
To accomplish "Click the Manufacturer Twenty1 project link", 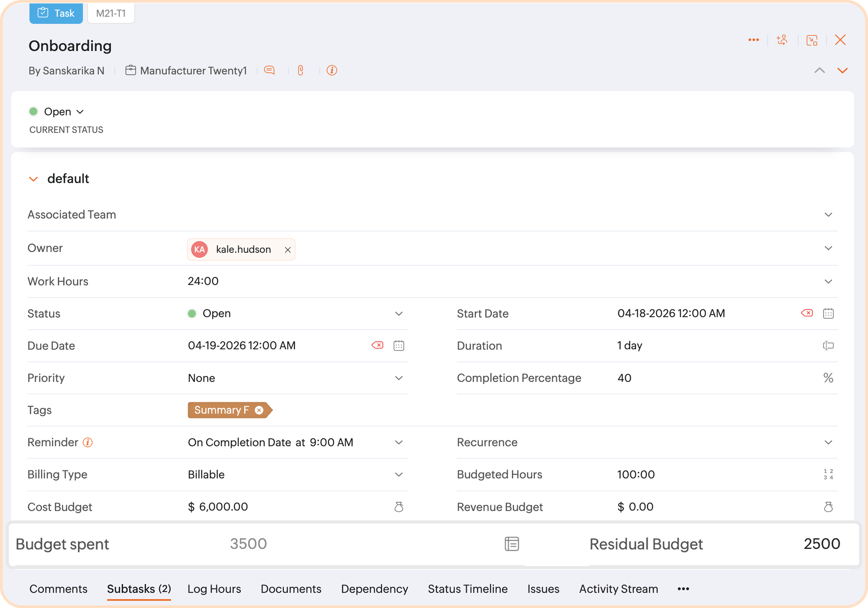I will point(193,71).
